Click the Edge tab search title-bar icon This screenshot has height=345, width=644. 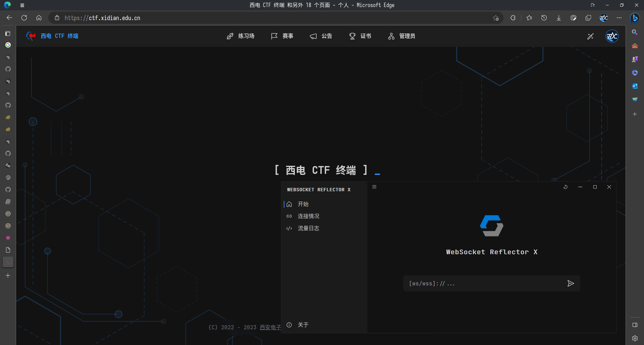pyautogui.click(x=593, y=5)
